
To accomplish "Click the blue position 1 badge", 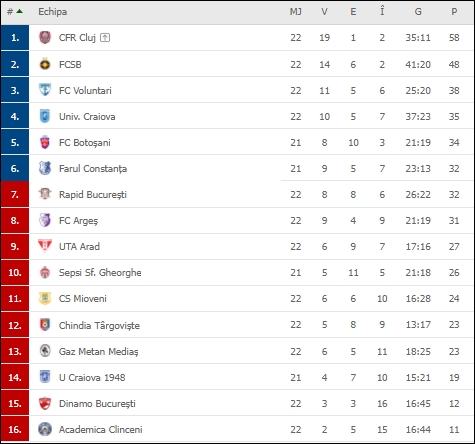I will click(x=15, y=38).
